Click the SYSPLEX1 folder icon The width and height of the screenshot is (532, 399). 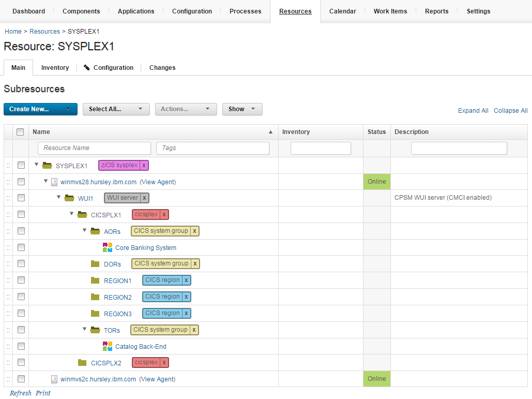(48, 166)
